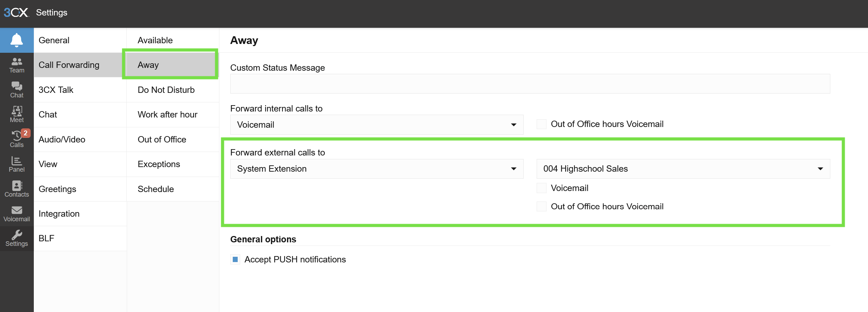Check internal calls Out of Office hours Voicemail
The image size is (868, 312).
pos(542,124)
